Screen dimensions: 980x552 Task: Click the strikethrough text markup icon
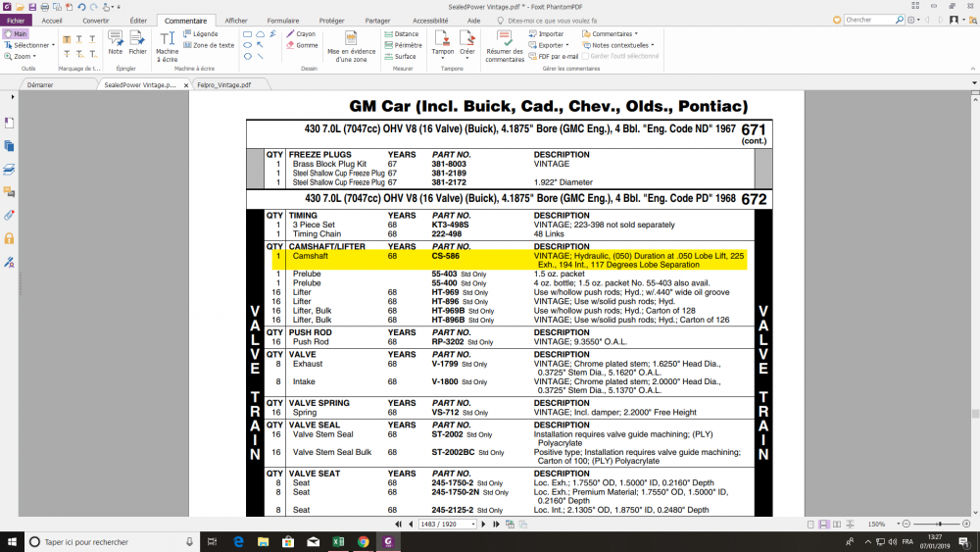tap(67, 54)
